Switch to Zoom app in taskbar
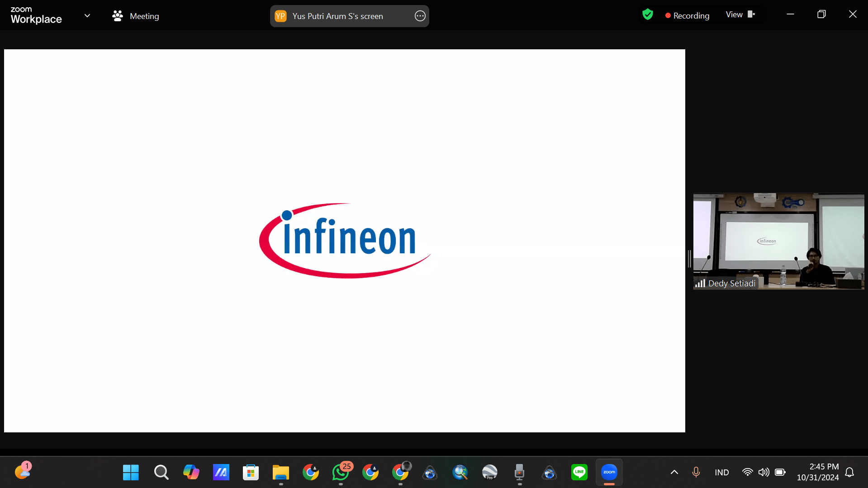This screenshot has width=868, height=488. click(609, 472)
